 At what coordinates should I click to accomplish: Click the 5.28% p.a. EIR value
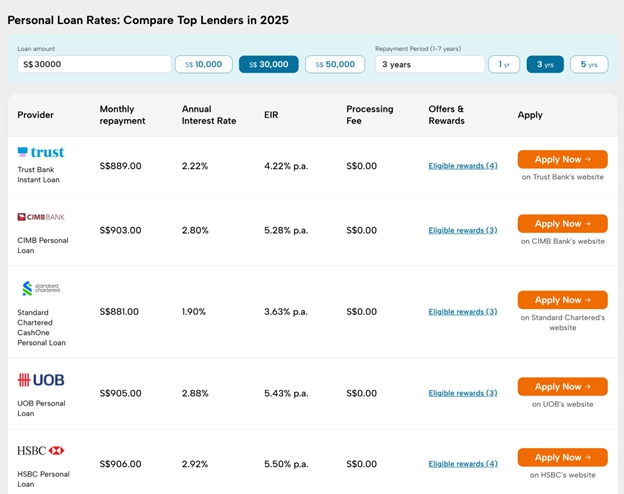[286, 230]
